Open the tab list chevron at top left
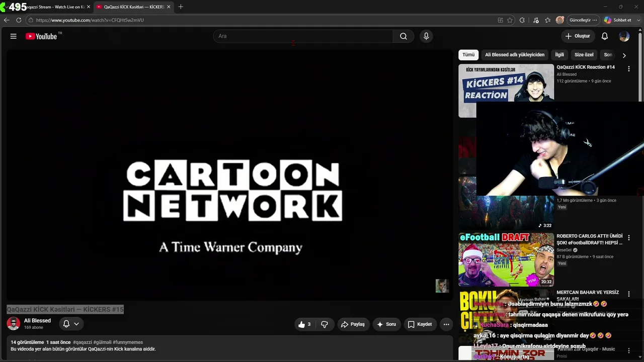Viewport: 644px width, 362px height. 6,7
